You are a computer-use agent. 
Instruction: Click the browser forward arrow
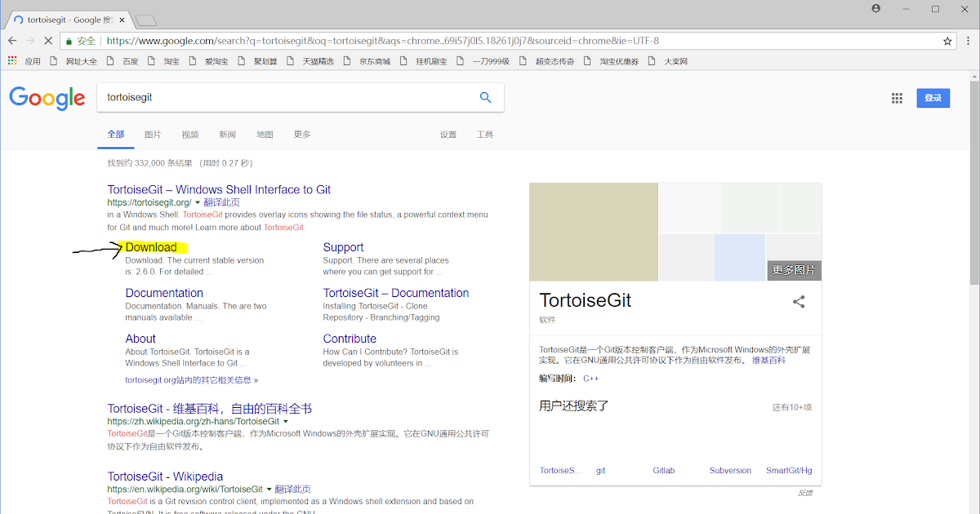30,40
